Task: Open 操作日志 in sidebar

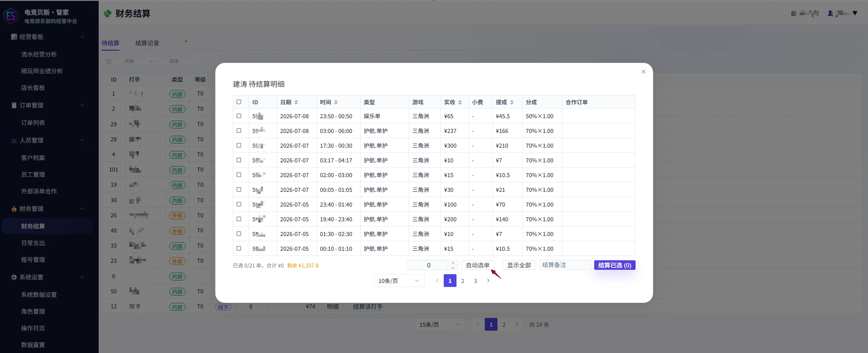Action: [x=33, y=328]
